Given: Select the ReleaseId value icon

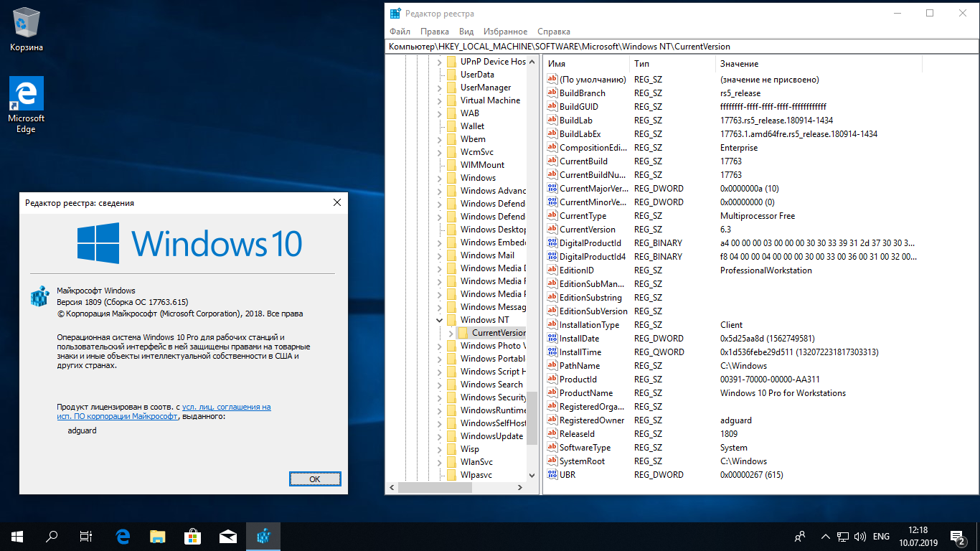Looking at the screenshot, I should (x=552, y=434).
